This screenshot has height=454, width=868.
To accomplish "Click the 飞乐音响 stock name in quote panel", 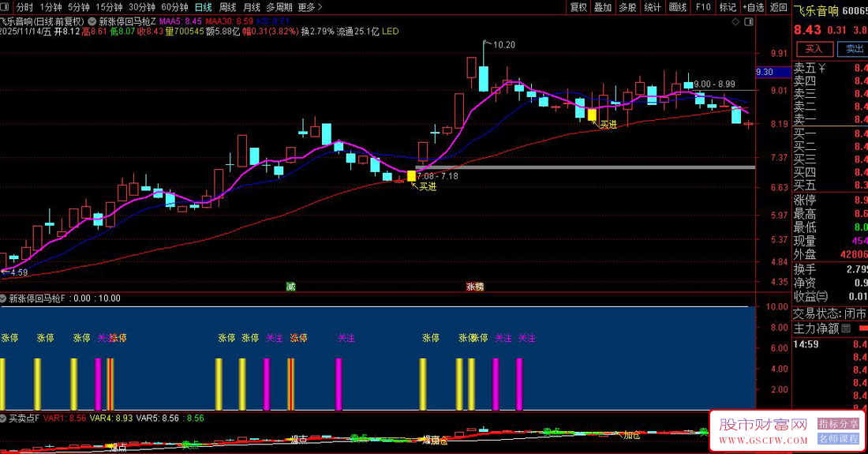I will 816,10.
